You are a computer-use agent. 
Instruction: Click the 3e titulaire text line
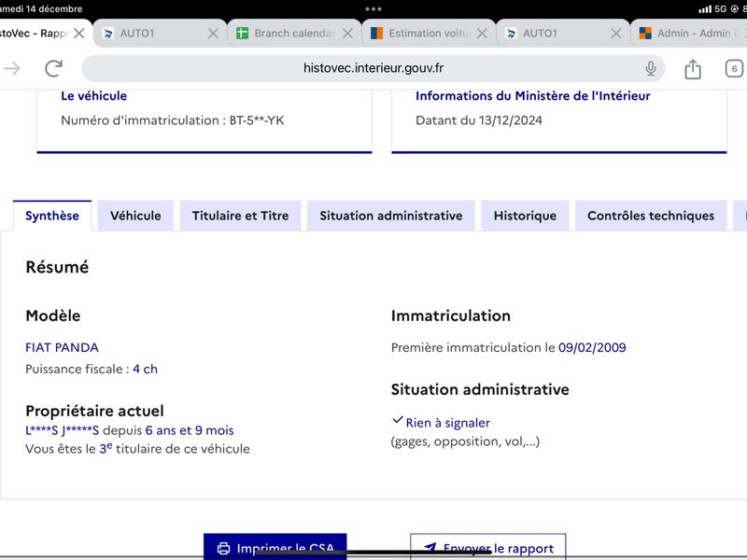pyautogui.click(x=137, y=449)
